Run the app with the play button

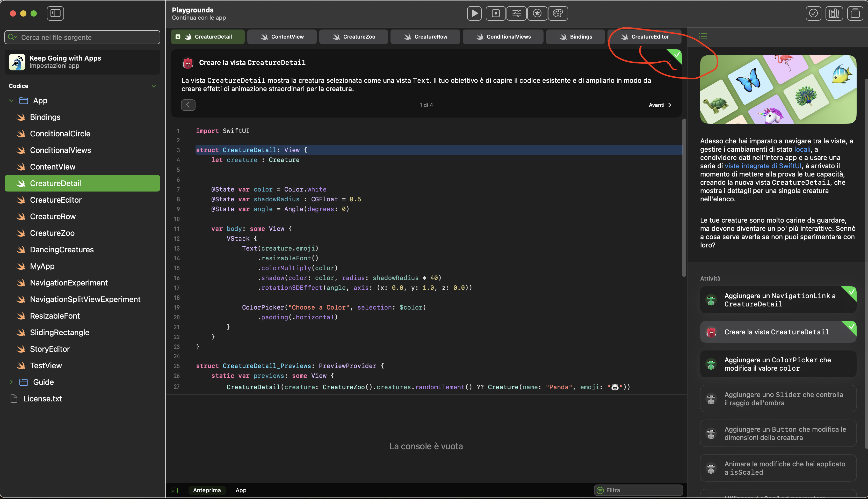(474, 13)
